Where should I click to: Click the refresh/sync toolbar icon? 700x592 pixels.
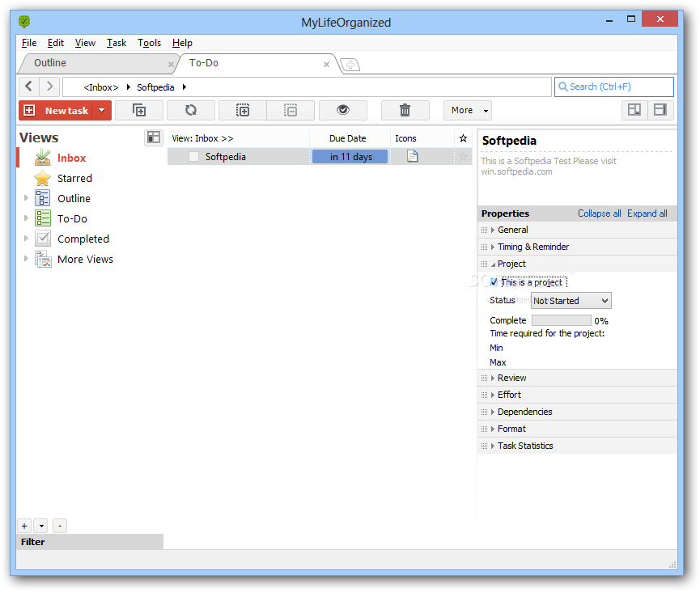pyautogui.click(x=191, y=110)
